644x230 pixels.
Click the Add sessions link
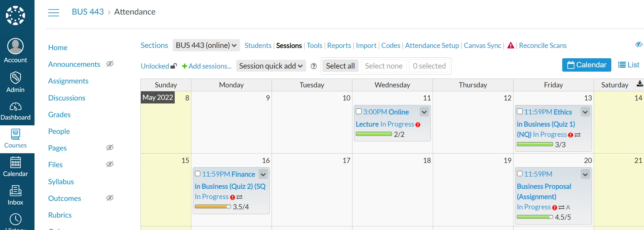click(x=207, y=66)
